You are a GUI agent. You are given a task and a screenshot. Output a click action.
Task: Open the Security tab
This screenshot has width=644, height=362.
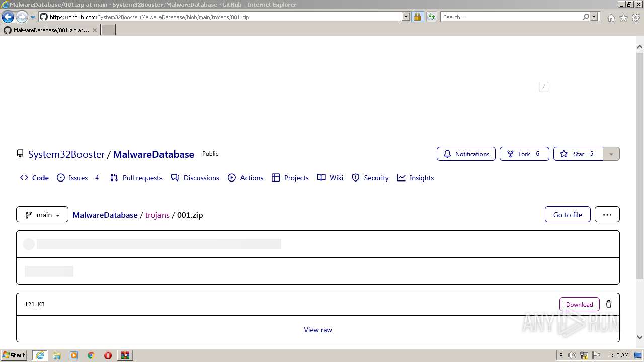[370, 178]
